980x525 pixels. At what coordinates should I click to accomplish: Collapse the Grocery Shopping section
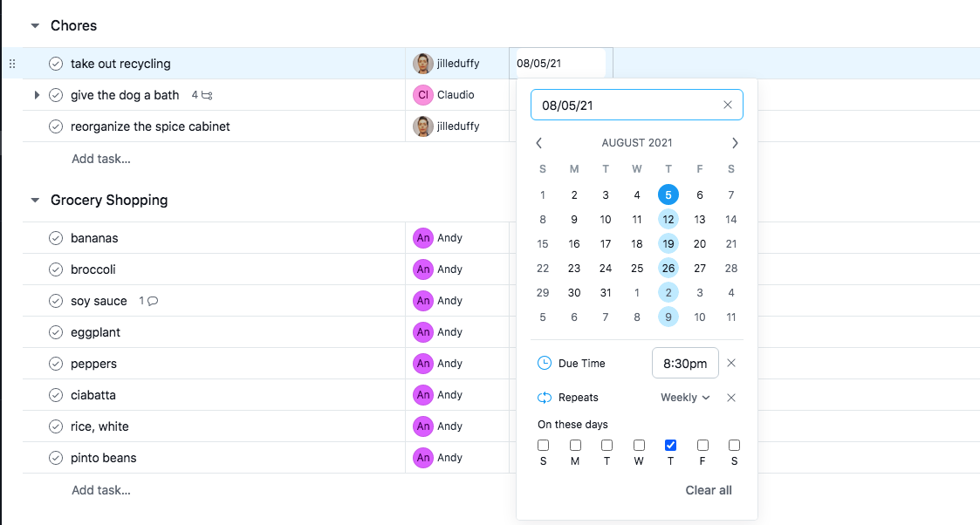(x=35, y=201)
